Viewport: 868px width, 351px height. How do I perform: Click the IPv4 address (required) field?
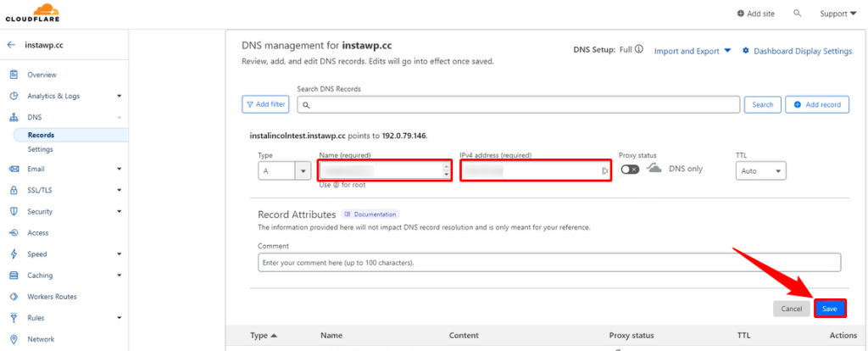[x=536, y=171]
